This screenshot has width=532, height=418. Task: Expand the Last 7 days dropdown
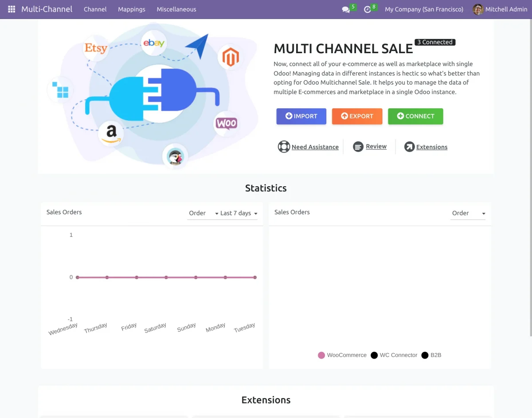(x=236, y=213)
